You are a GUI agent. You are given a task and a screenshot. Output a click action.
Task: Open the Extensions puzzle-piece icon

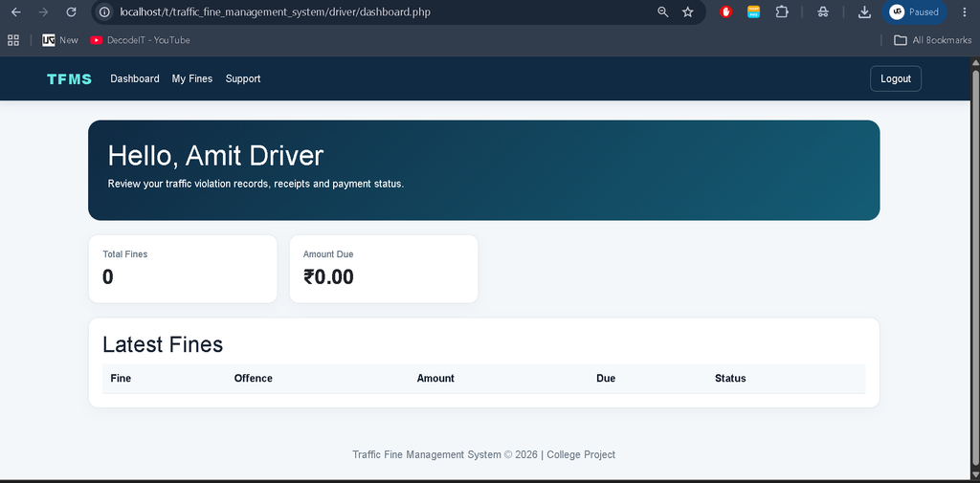point(782,11)
